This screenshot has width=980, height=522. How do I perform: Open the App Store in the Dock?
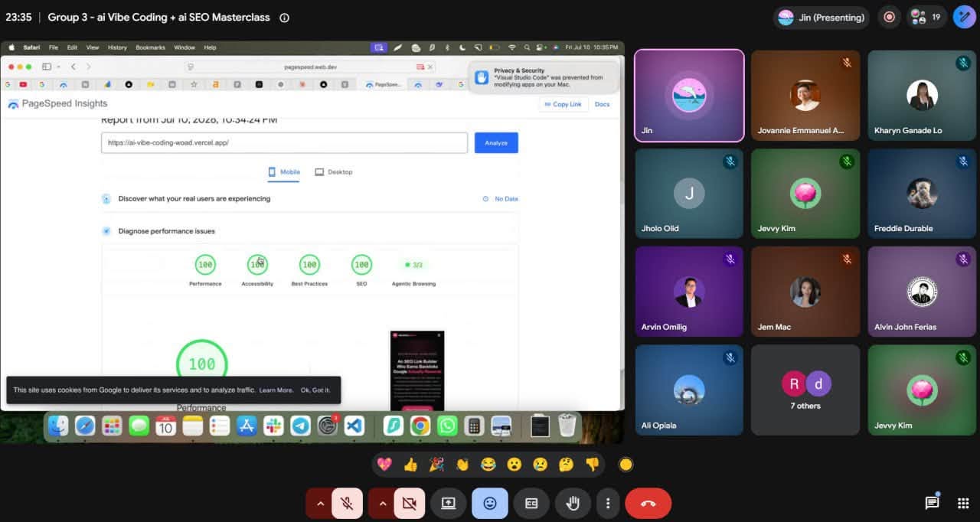tap(247, 426)
